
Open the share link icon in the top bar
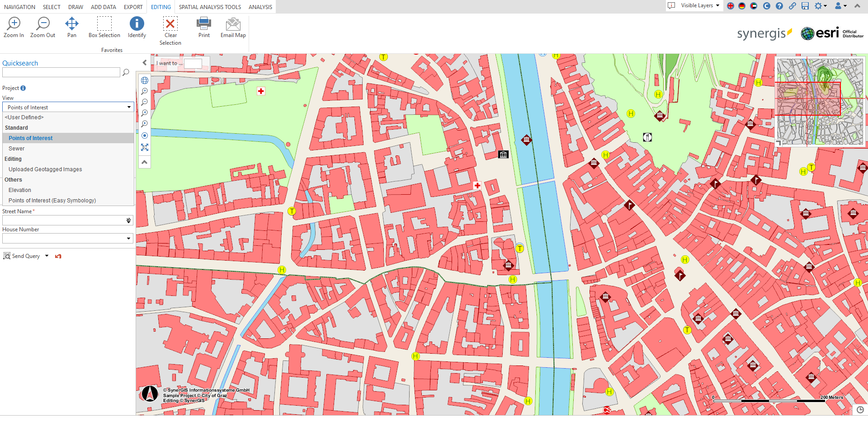click(x=793, y=6)
